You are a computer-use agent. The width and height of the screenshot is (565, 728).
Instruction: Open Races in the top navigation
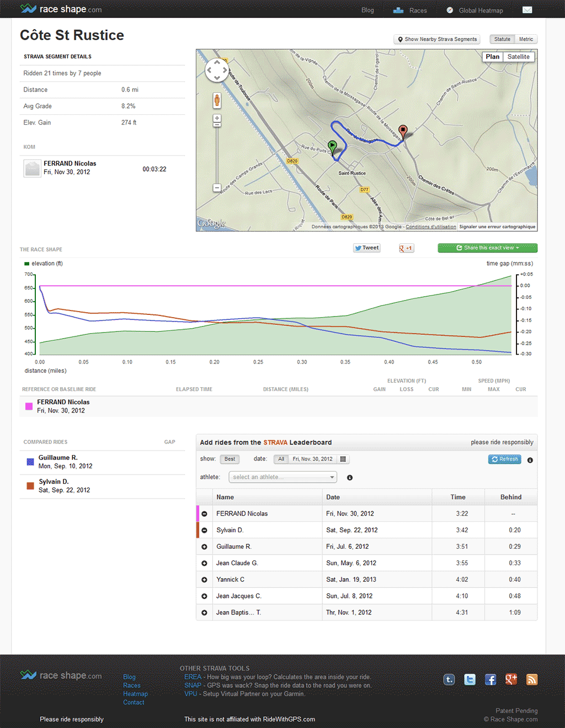410,10
